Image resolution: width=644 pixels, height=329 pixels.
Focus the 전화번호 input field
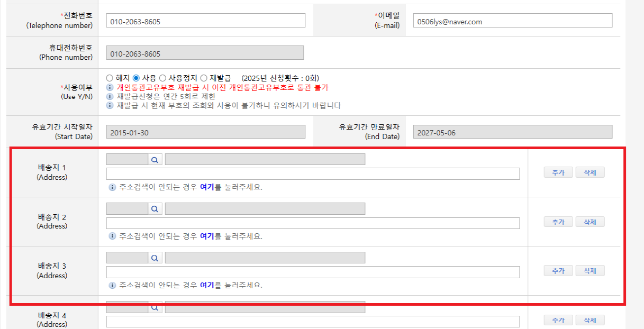click(x=205, y=21)
